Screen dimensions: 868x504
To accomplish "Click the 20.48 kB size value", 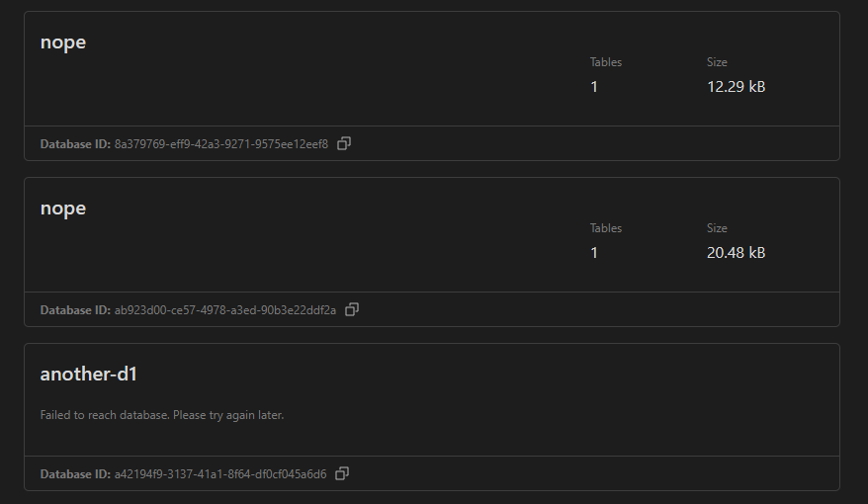I will tap(736, 253).
